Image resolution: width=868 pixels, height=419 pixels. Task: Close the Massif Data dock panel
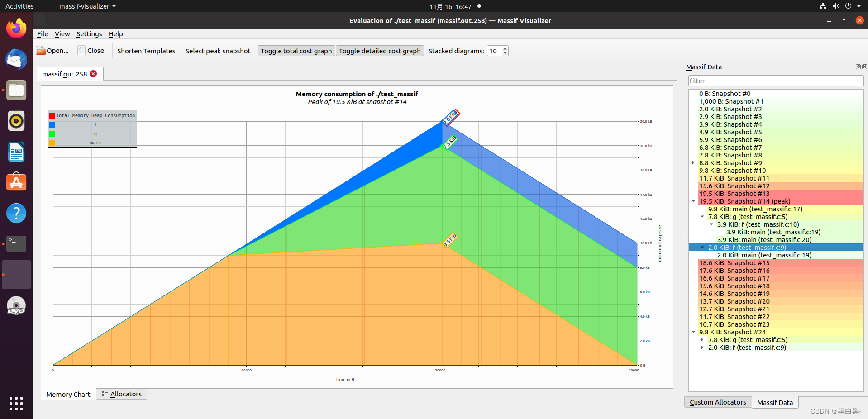864,67
